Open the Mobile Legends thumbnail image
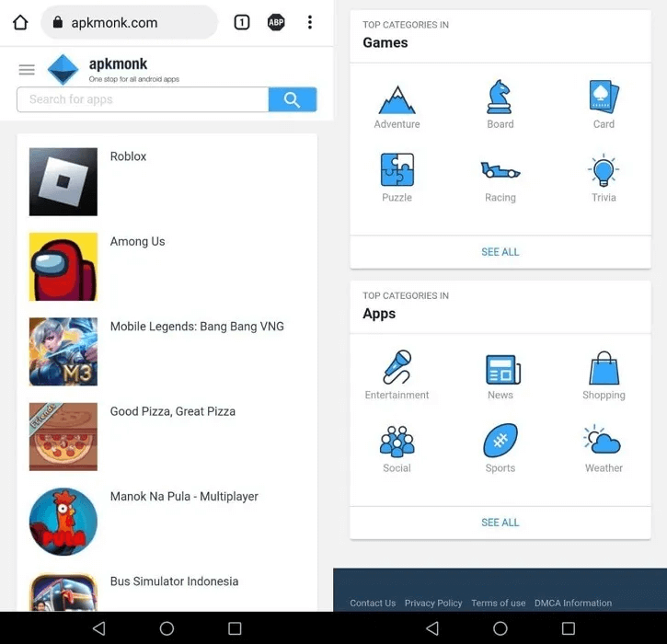This screenshot has width=667, height=644. pos(63,351)
